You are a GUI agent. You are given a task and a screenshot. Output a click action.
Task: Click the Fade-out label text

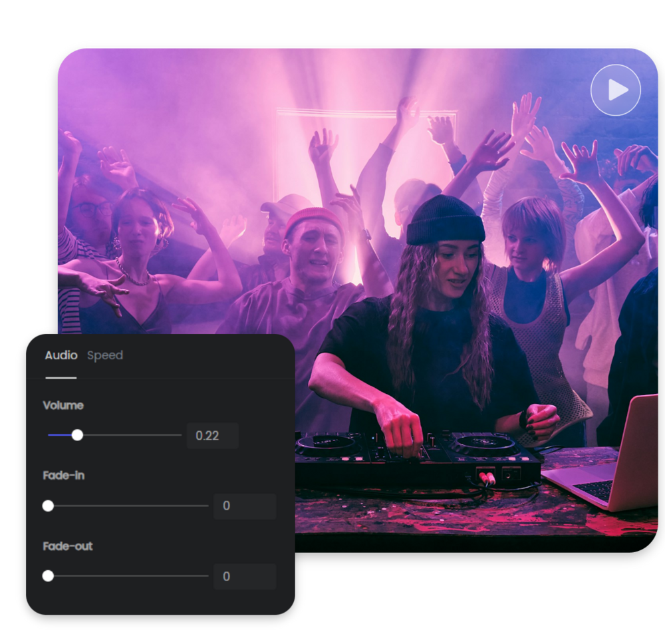(x=66, y=546)
